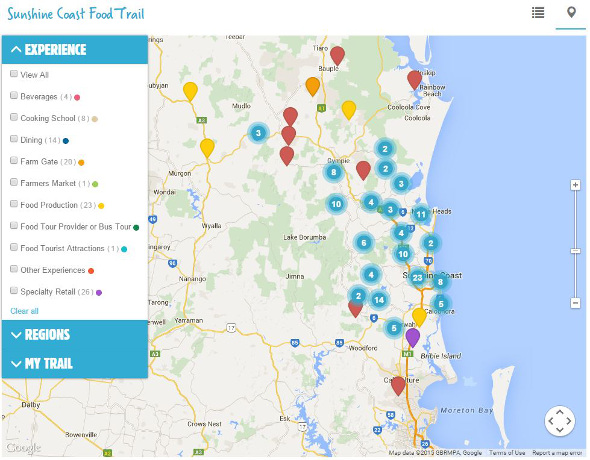Expand the My Trail section

tap(75, 364)
